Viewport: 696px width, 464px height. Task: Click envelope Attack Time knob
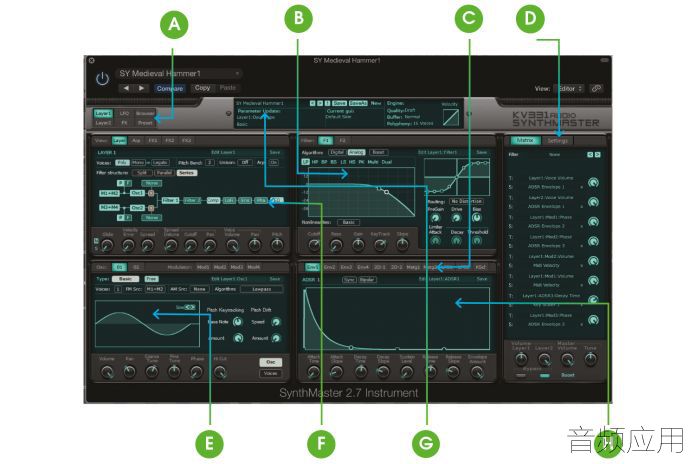tap(313, 372)
